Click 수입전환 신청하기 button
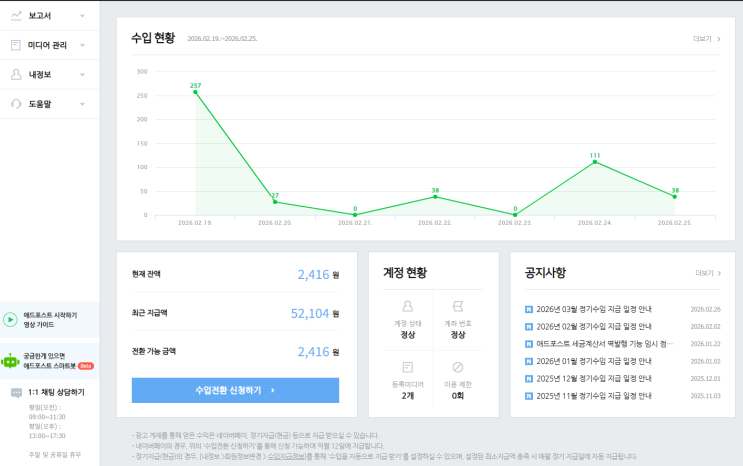Screen dimensions: 743x466 pyautogui.click(x=235, y=390)
